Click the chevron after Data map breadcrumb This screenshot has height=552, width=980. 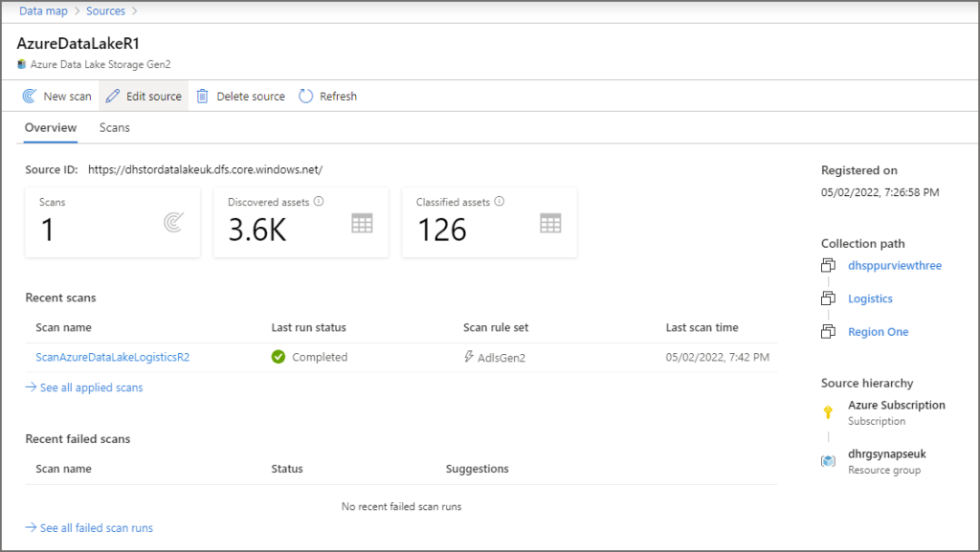[x=77, y=11]
